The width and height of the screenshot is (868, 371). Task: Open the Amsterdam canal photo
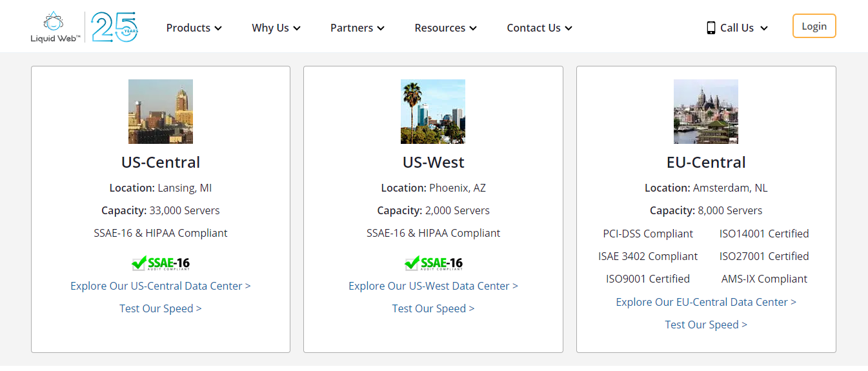pos(706,111)
